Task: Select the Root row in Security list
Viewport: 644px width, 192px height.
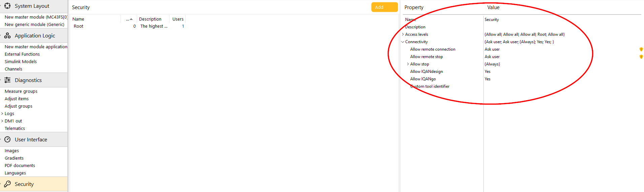Action: click(x=129, y=26)
